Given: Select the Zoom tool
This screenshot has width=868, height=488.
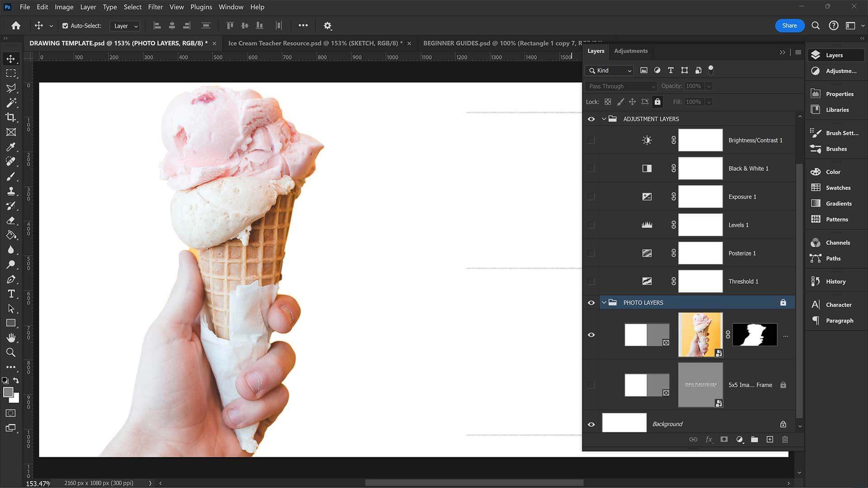Looking at the screenshot, I should (11, 352).
